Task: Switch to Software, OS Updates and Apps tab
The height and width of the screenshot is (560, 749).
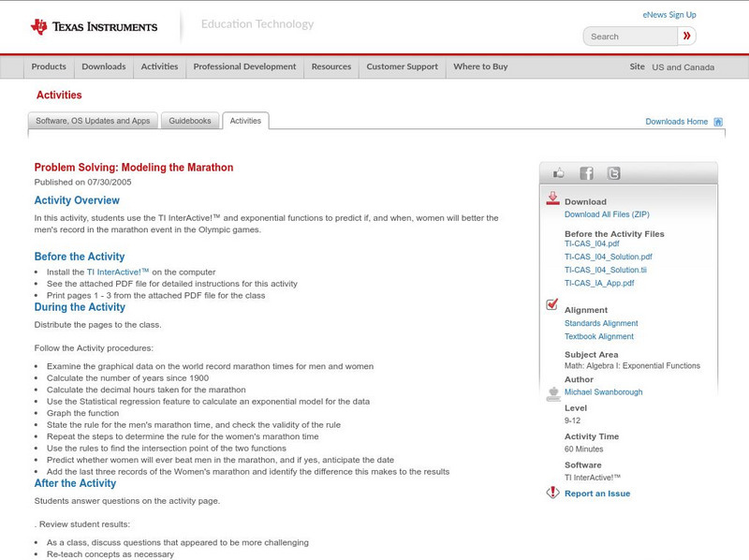Action: pos(93,121)
